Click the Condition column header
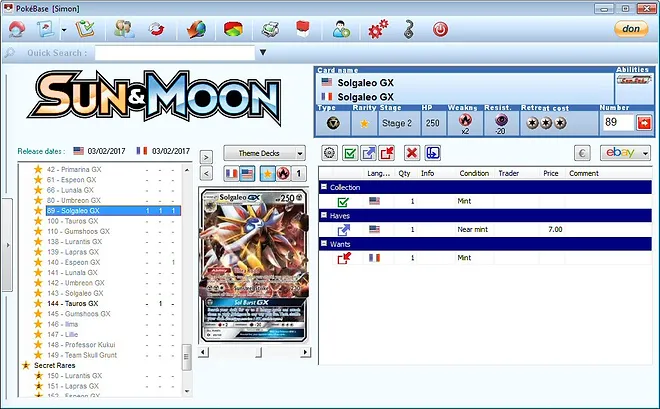 474,173
